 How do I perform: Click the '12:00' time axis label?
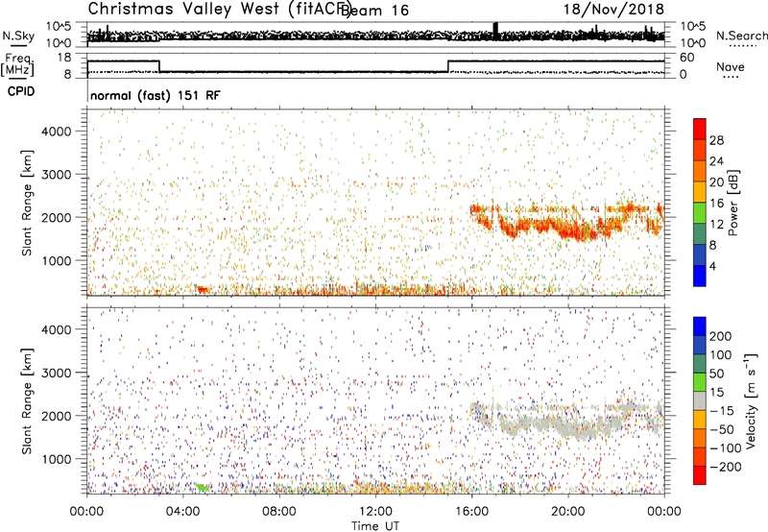[375, 512]
